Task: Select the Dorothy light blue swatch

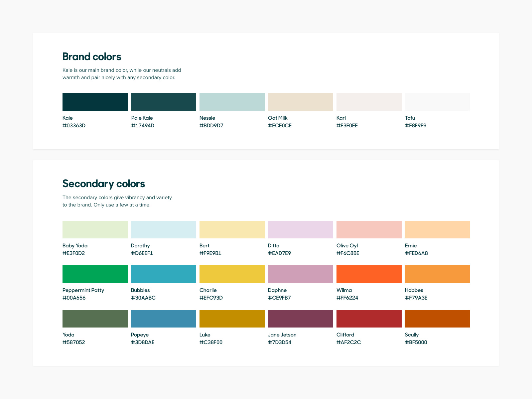Action: (x=164, y=229)
